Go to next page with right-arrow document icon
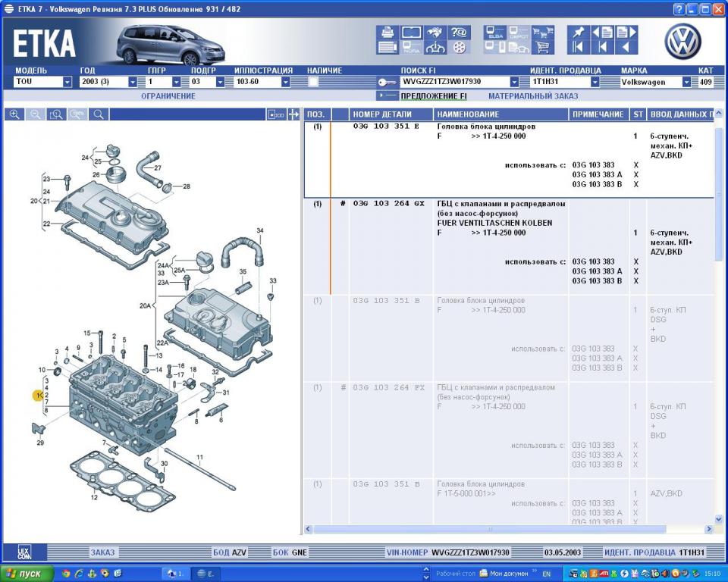Viewport: 728px width, 582px height. click(626, 33)
